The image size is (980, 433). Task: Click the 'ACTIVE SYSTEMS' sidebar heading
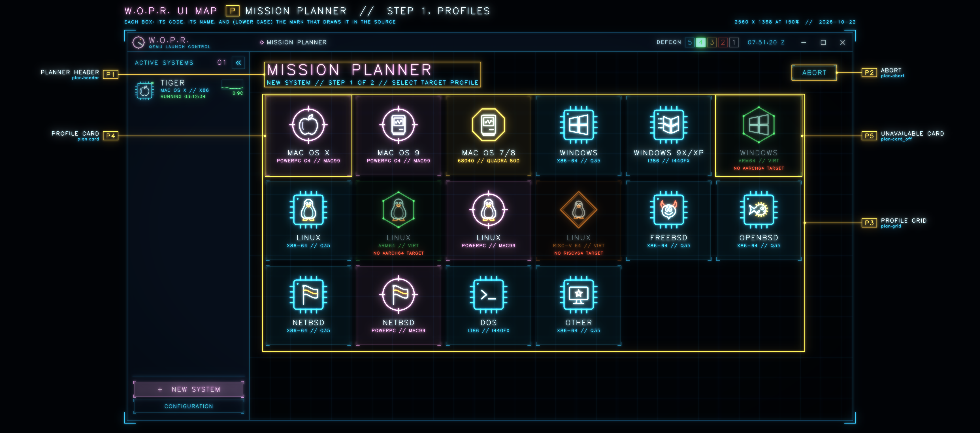[x=164, y=63]
